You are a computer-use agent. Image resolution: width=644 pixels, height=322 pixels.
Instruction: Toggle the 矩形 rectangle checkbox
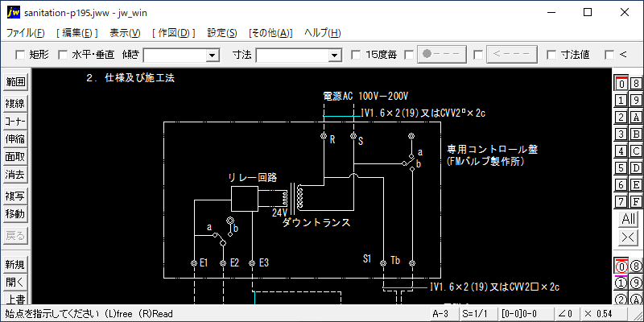coord(19,54)
